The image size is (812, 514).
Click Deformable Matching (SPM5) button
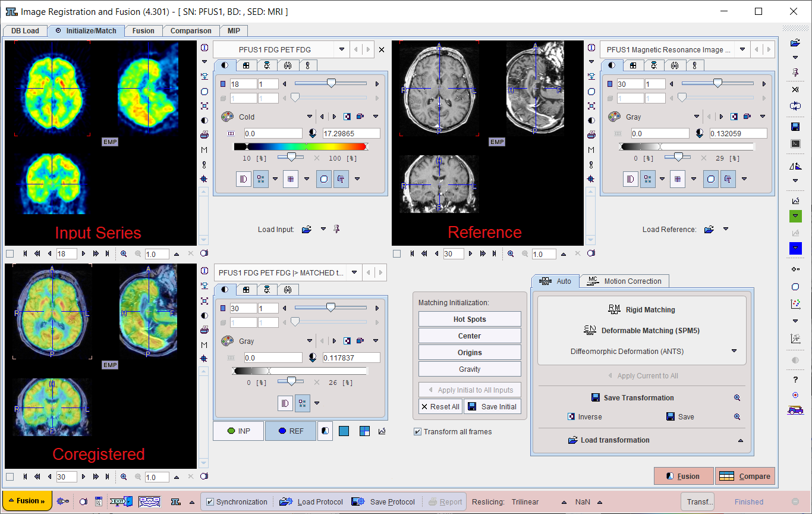641,330
